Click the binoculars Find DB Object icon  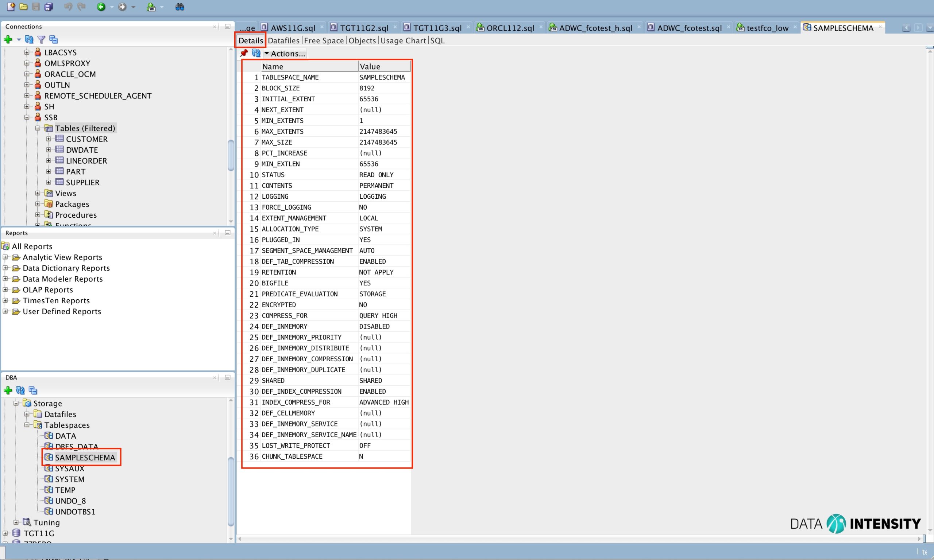coord(180,7)
